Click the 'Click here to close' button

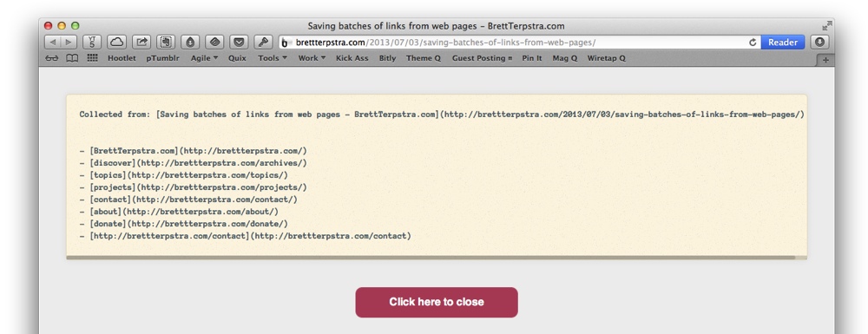click(x=437, y=302)
